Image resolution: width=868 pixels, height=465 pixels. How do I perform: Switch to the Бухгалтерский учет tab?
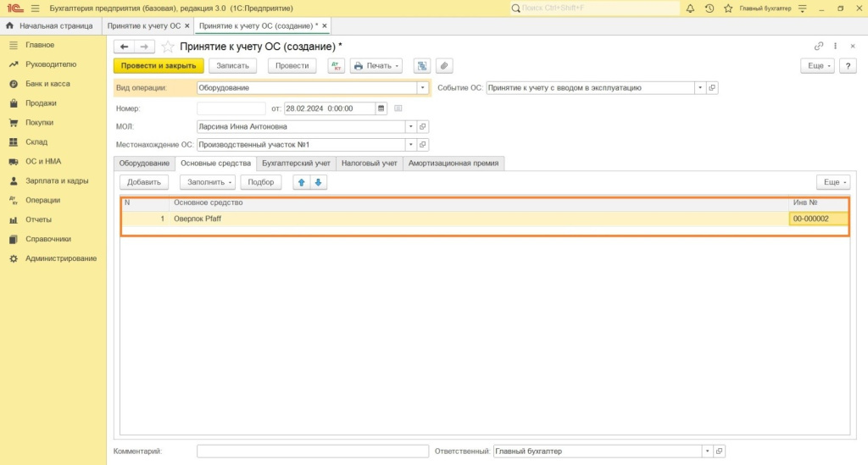(x=296, y=163)
